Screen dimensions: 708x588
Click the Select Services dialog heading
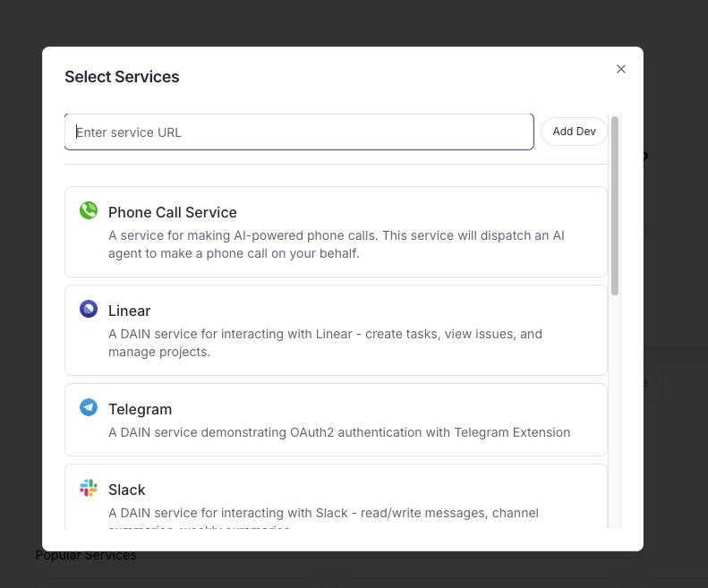tap(122, 77)
